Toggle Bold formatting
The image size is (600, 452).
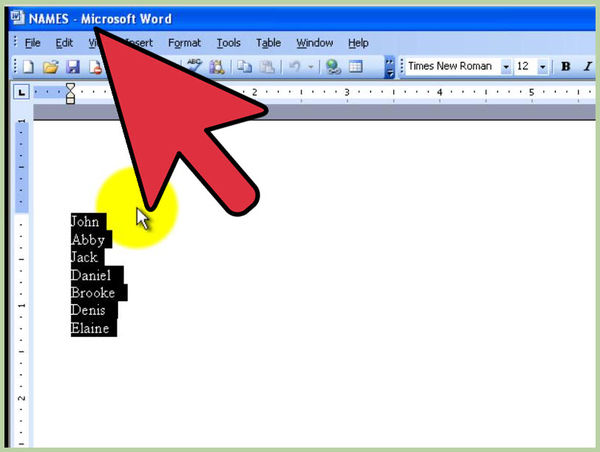[x=566, y=67]
